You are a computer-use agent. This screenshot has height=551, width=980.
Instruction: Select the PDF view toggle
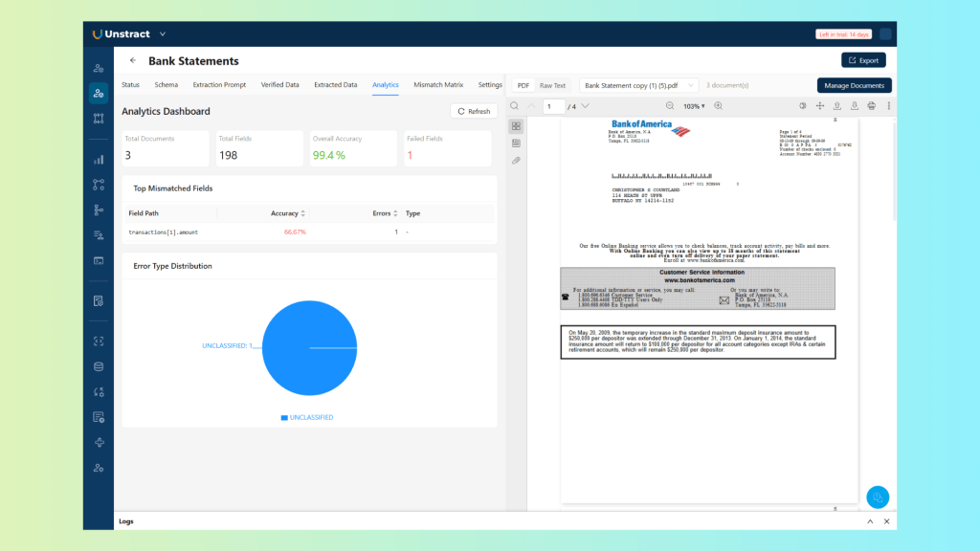[523, 85]
